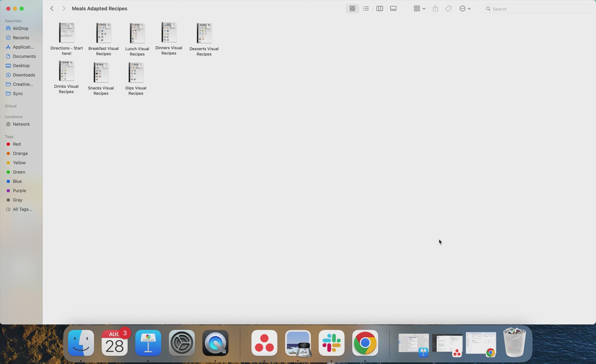This screenshot has width=596, height=364.
Task: Filter by the Red tag
Action: coord(17,144)
